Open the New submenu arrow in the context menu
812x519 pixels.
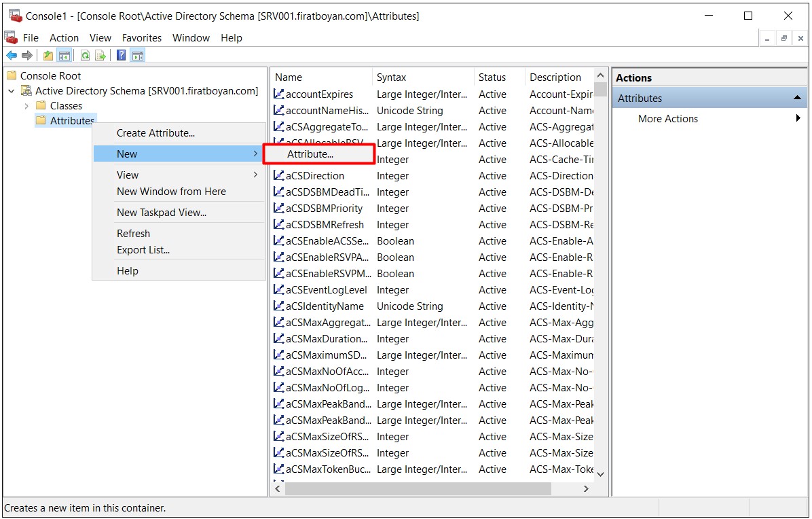click(x=255, y=154)
